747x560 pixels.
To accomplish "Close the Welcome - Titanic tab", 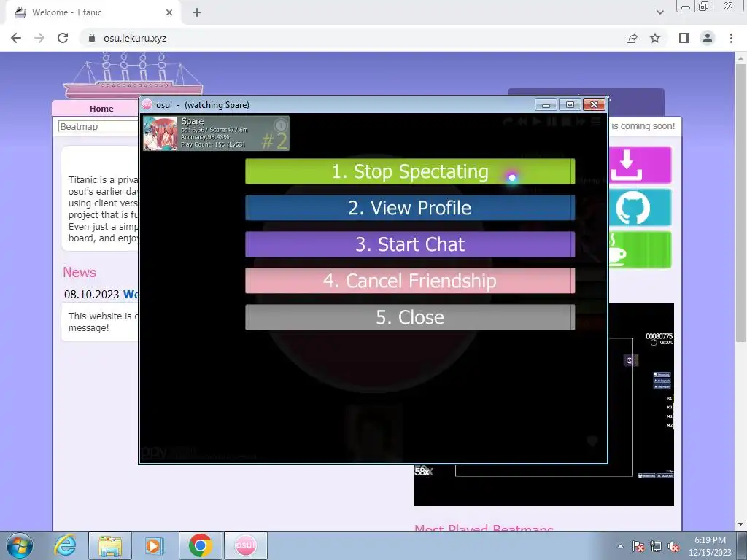I will point(169,12).
